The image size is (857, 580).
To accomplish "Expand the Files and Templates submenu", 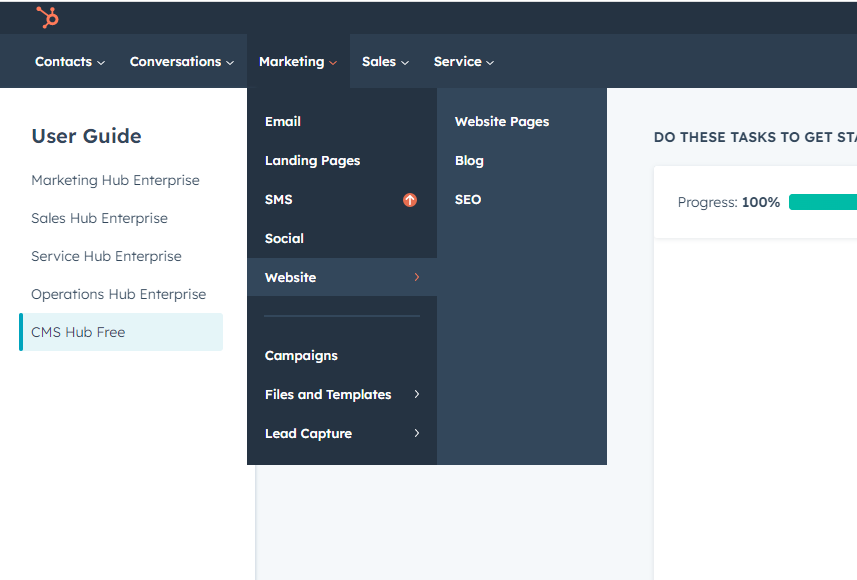I will 342,395.
